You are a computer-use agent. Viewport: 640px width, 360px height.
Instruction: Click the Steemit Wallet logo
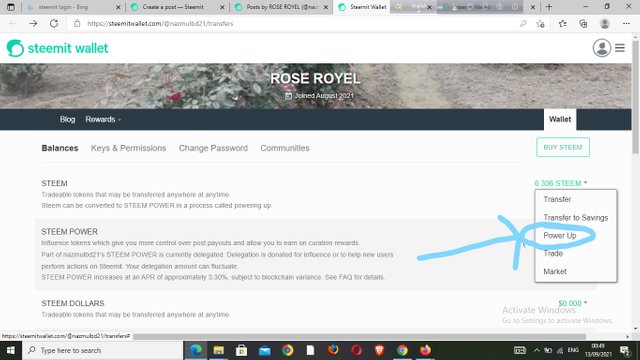point(58,48)
